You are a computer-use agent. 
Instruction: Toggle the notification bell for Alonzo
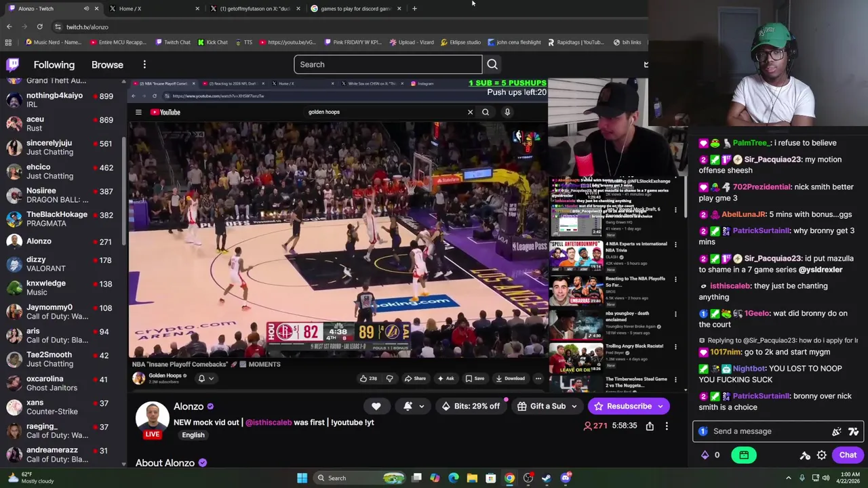(x=408, y=406)
